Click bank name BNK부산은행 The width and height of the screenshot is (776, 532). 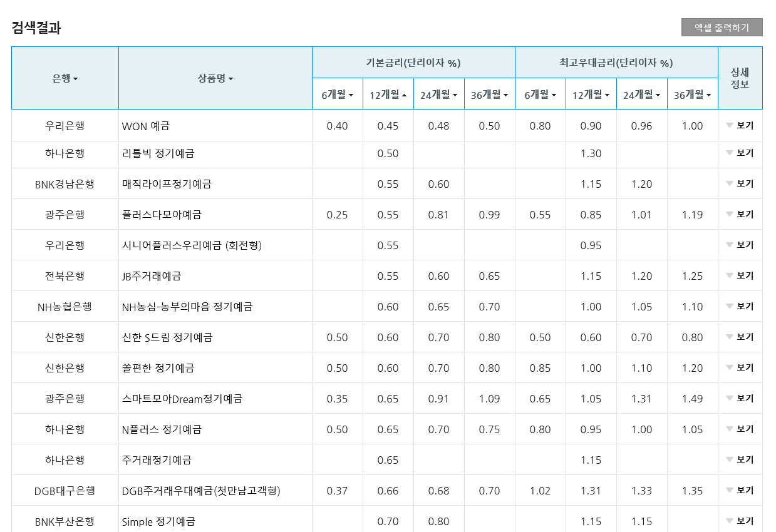(65, 521)
